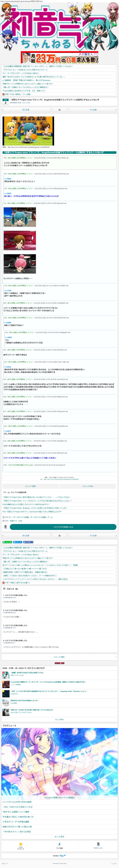Viewport: 119px width, 868px height.
Task: Go to the previous article (前の記事) in the lower navigation
Action: 26,535
